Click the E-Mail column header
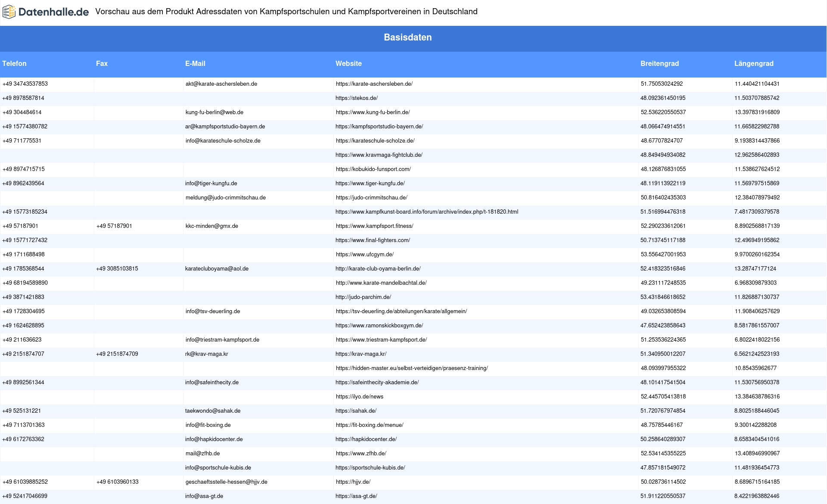The height and width of the screenshot is (504, 827). click(195, 63)
